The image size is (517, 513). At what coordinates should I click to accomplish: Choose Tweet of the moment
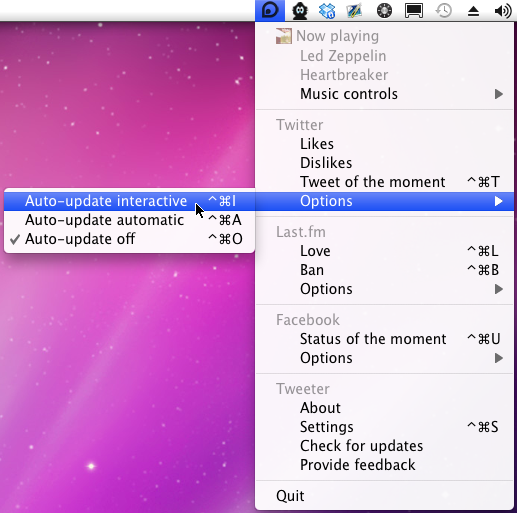[384, 182]
